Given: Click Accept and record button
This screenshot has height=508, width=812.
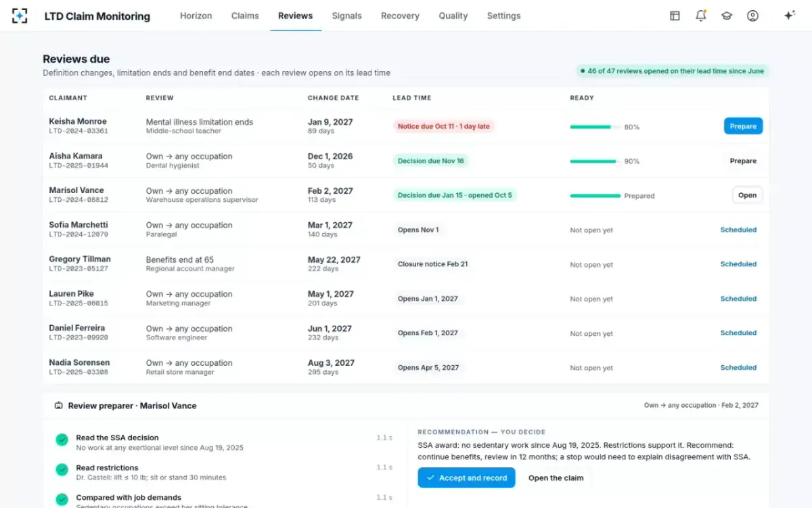Looking at the screenshot, I should (466, 478).
